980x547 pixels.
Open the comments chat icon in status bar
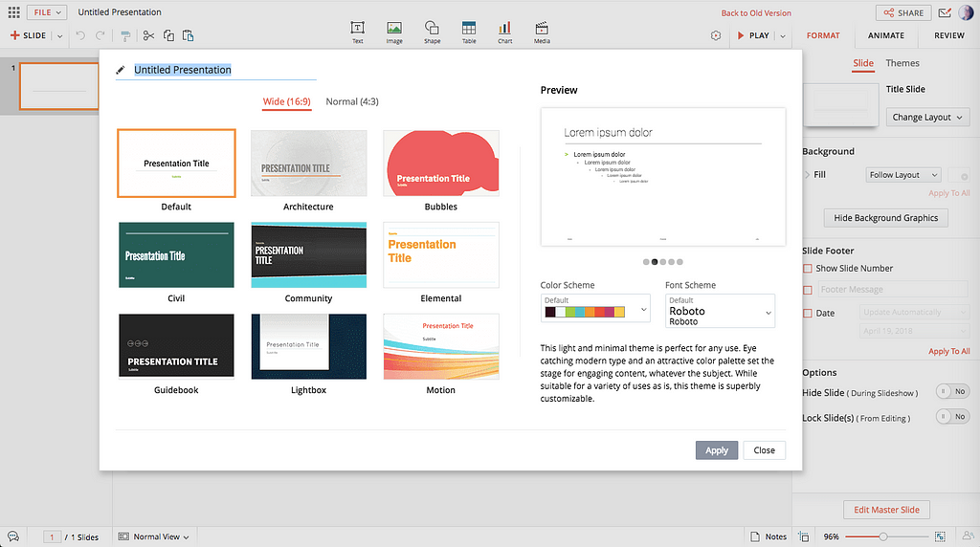[13, 536]
